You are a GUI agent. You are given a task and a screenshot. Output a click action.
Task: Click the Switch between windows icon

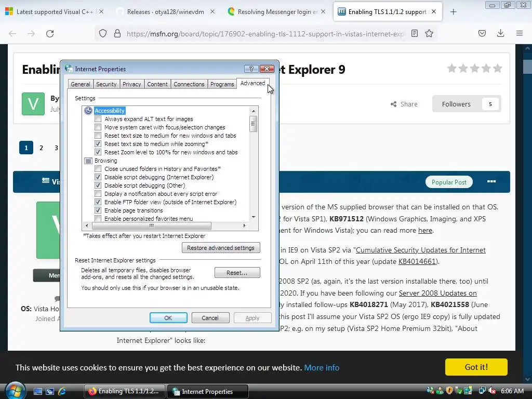coord(50,391)
